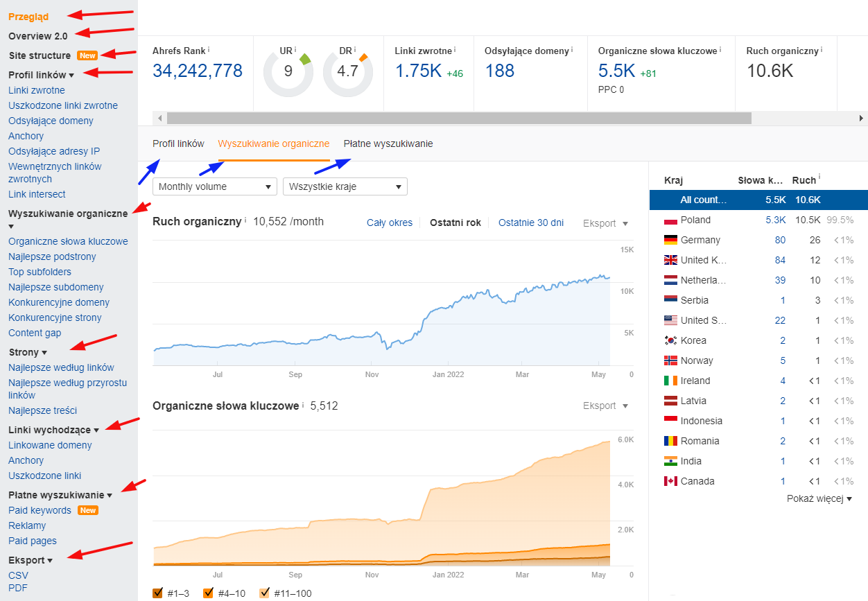
Task: Click the scrollbar left arrow
Action: 159,119
